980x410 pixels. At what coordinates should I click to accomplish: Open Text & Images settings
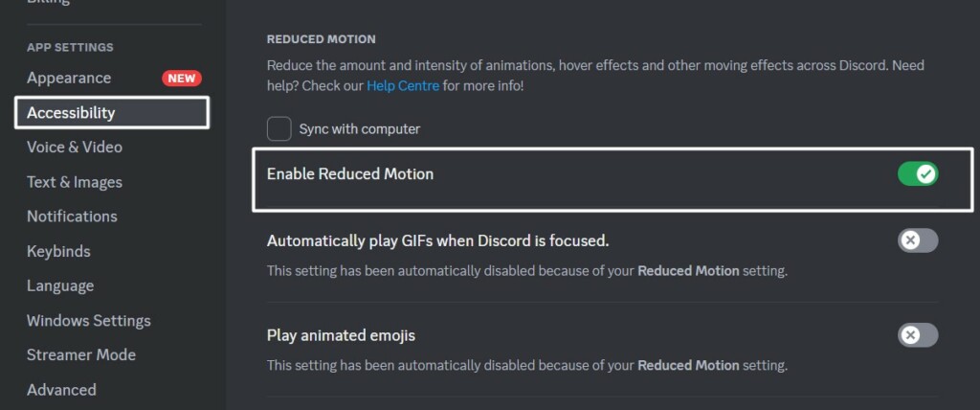click(x=75, y=182)
